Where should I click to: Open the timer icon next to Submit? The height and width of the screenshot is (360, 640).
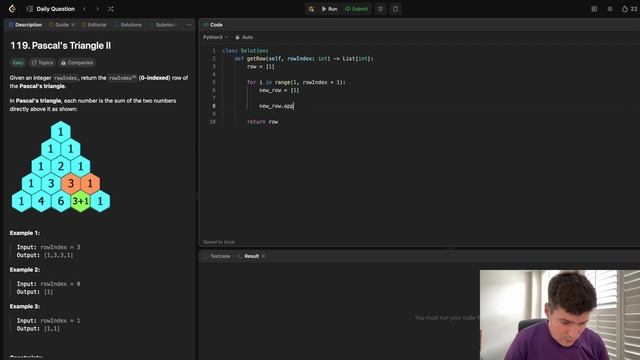point(380,9)
